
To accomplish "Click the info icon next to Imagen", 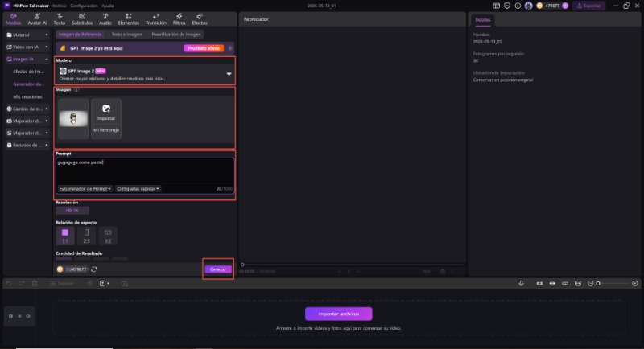I will coord(76,89).
